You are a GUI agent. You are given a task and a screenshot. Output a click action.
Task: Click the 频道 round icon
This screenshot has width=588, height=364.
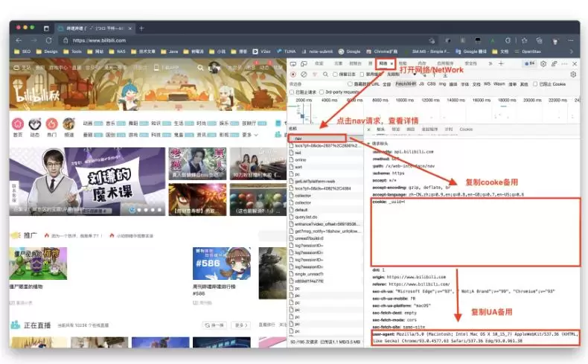click(x=68, y=124)
